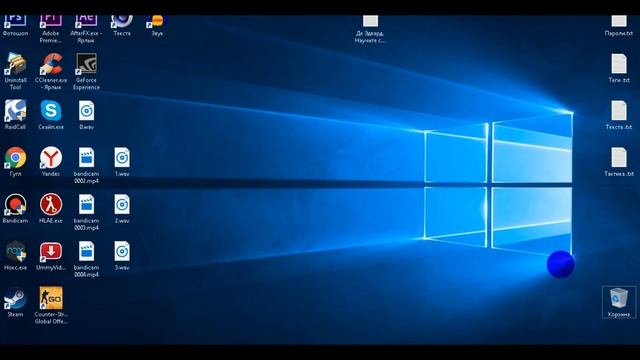Select the Uninstall Tool shortcut
Viewport: 640px width, 360px height.
click(x=16, y=71)
